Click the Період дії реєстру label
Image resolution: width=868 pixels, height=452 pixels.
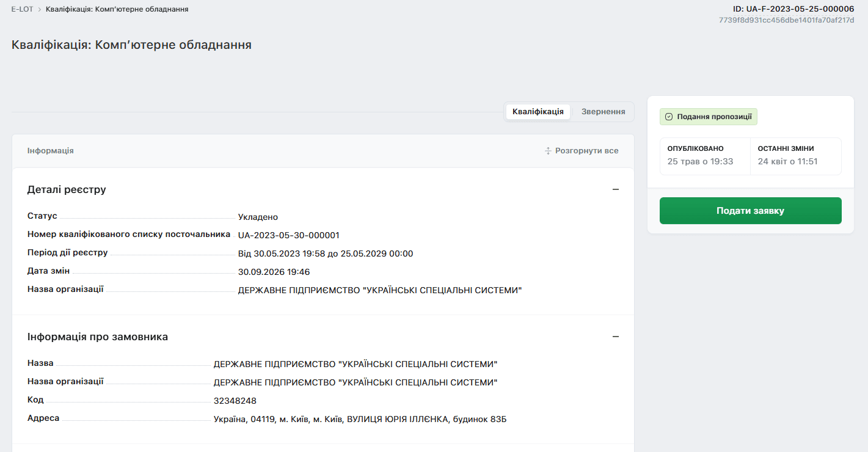pos(68,252)
